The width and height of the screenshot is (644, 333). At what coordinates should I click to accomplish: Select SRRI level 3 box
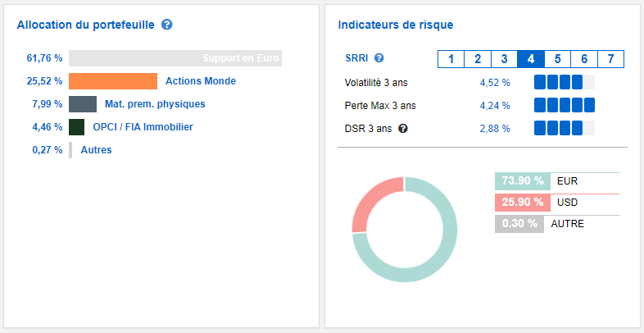pos(504,59)
